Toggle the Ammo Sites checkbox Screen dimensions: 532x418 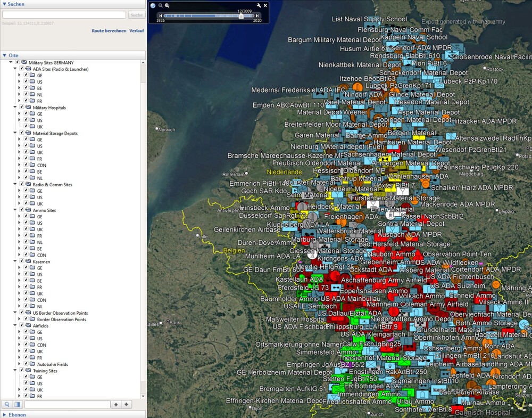pos(22,210)
